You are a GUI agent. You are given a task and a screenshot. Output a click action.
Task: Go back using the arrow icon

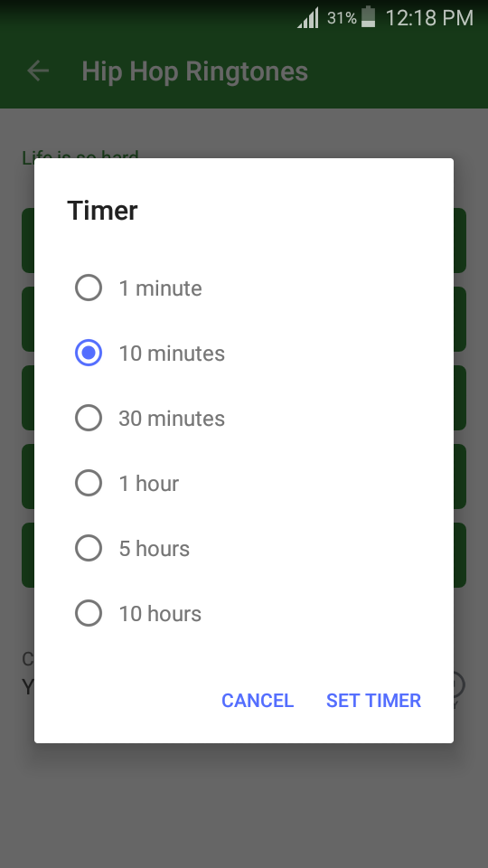point(38,71)
